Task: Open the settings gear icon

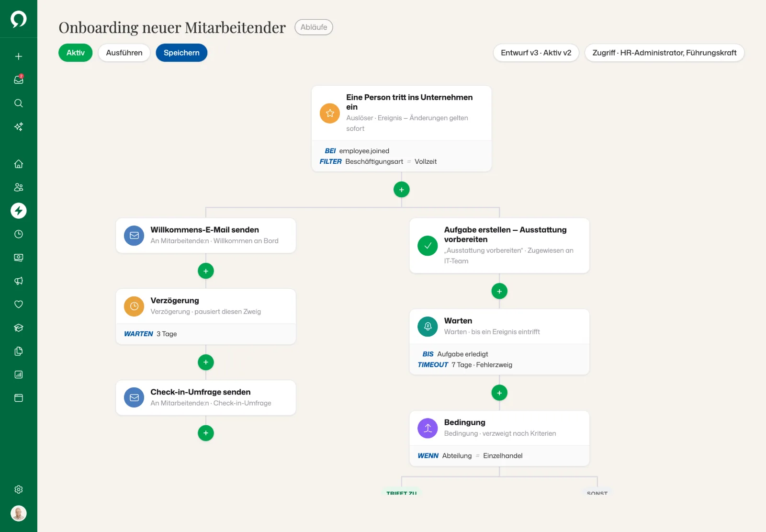Action: pyautogui.click(x=19, y=489)
